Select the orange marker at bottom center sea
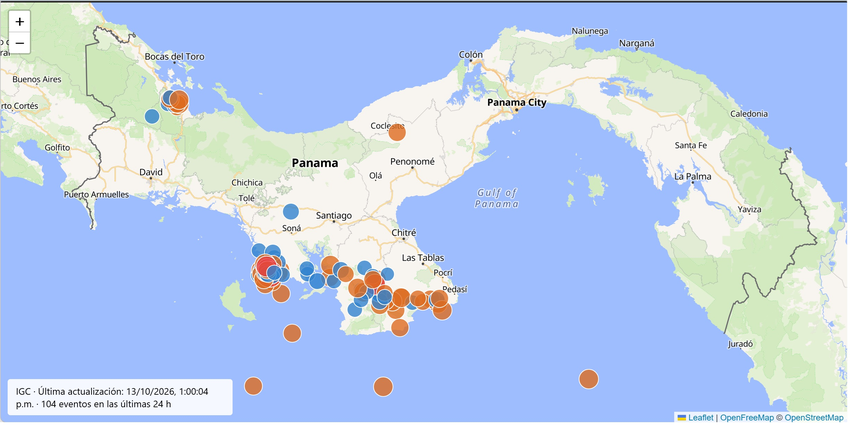 coord(383,386)
